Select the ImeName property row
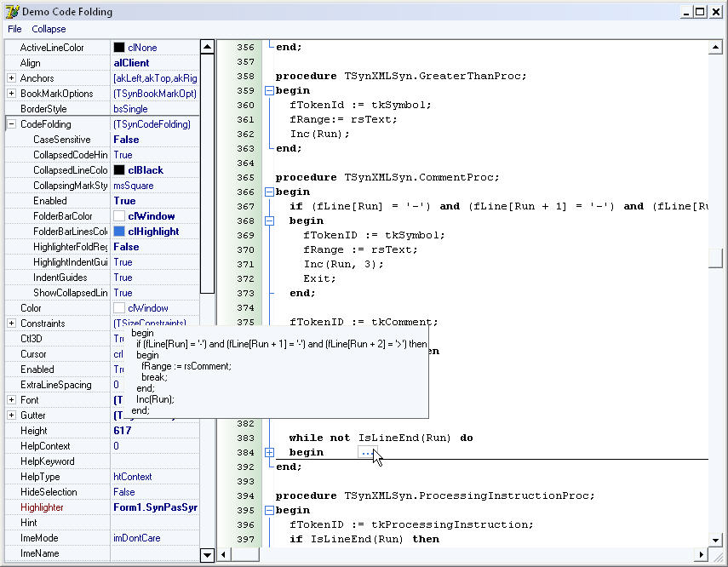Viewport: 728px width, 567px height. click(102, 553)
